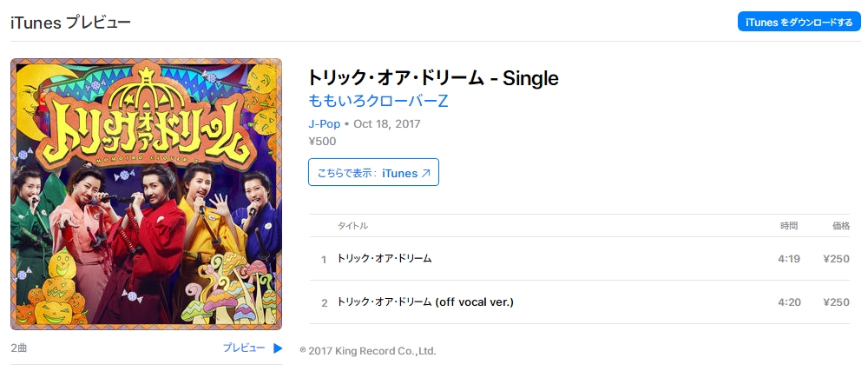The width and height of the screenshot is (868, 391).
Task: Select track 1 トリック・オア・ドリーム
Action: tap(385, 258)
